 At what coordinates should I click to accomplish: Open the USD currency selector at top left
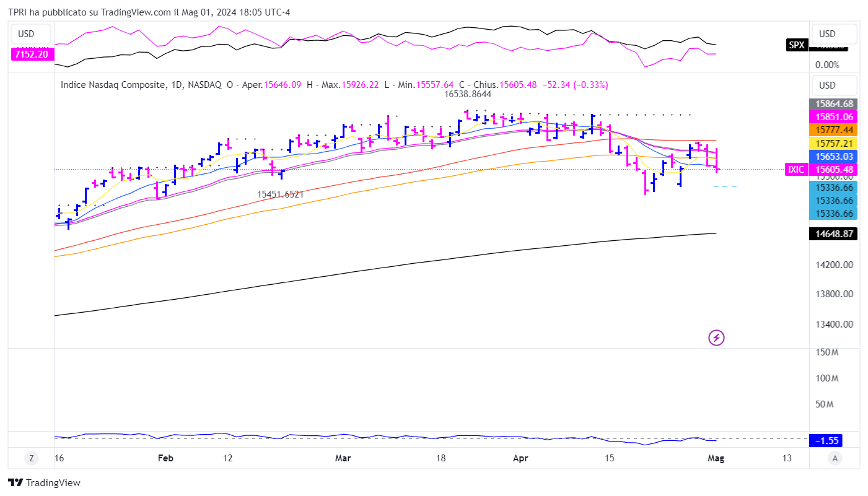(26, 33)
